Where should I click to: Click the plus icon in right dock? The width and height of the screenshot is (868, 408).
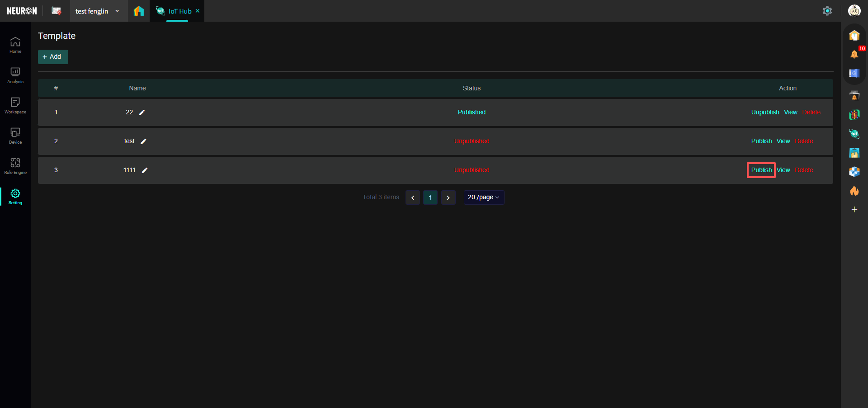[x=854, y=210]
